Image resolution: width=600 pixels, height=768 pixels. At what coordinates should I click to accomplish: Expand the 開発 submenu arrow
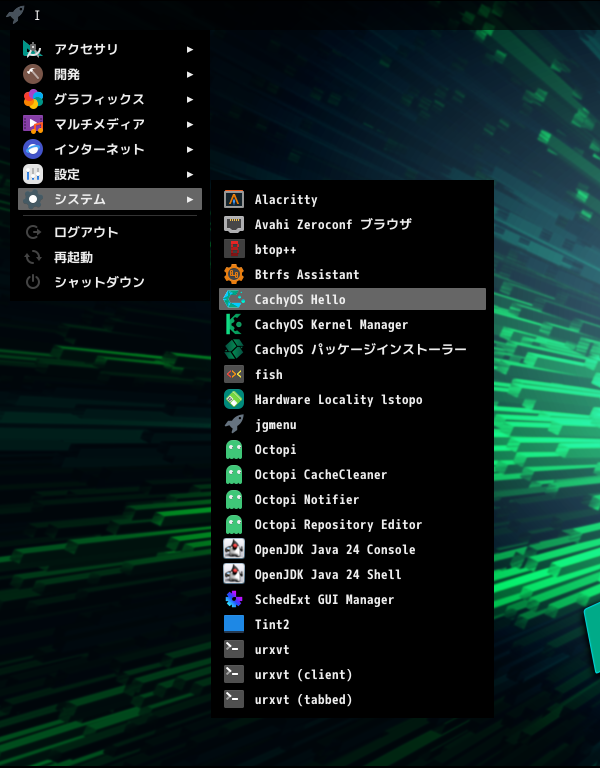190,74
